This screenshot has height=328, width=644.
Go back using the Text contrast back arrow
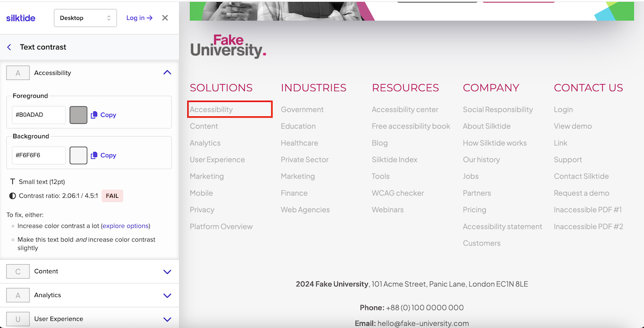(x=9, y=47)
